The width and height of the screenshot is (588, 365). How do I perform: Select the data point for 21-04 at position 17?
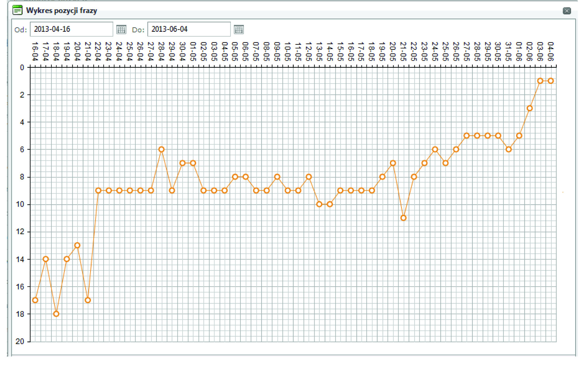(88, 300)
